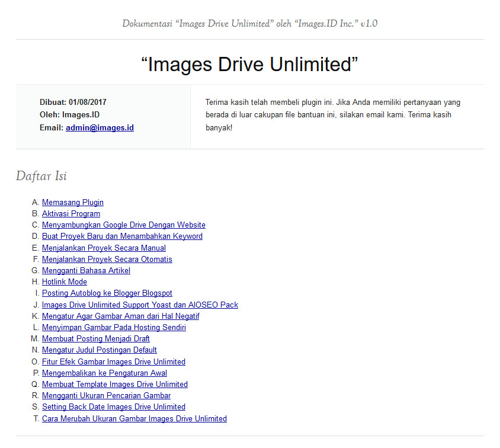Select the Dibuat: 01/08/2017 text
Screen dimensions: 500x448
(73, 103)
